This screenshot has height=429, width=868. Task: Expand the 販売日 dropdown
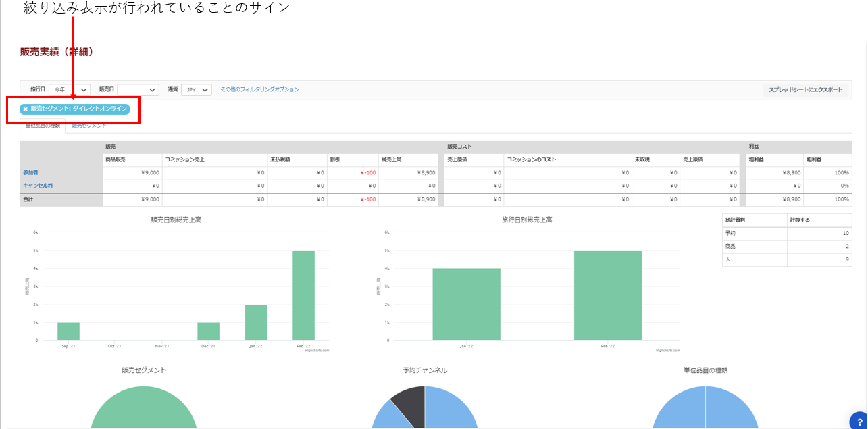click(138, 90)
